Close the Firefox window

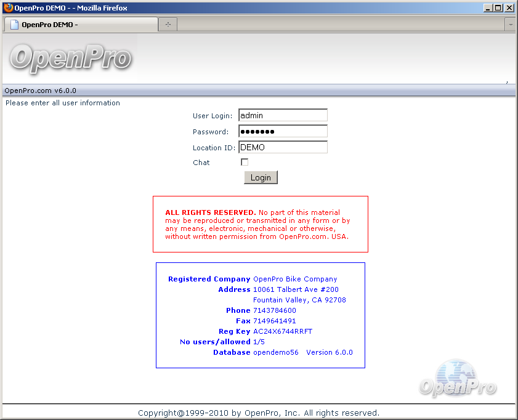(509, 8)
